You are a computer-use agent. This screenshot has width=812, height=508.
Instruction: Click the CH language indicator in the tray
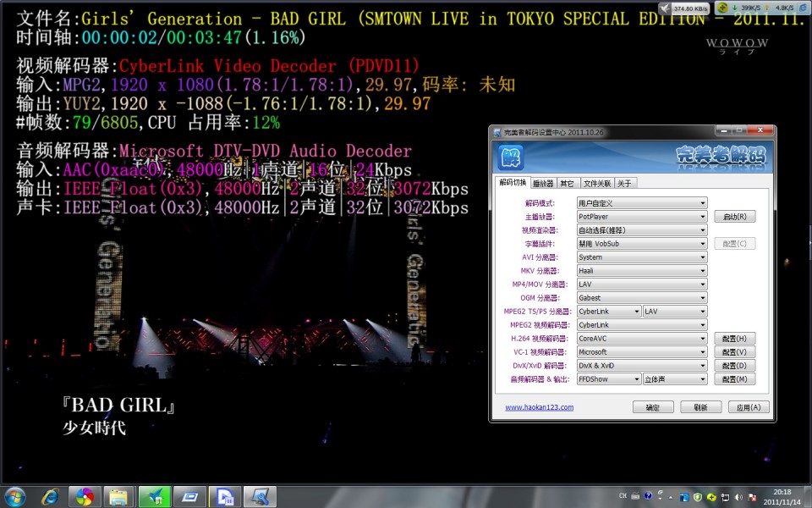point(623,496)
